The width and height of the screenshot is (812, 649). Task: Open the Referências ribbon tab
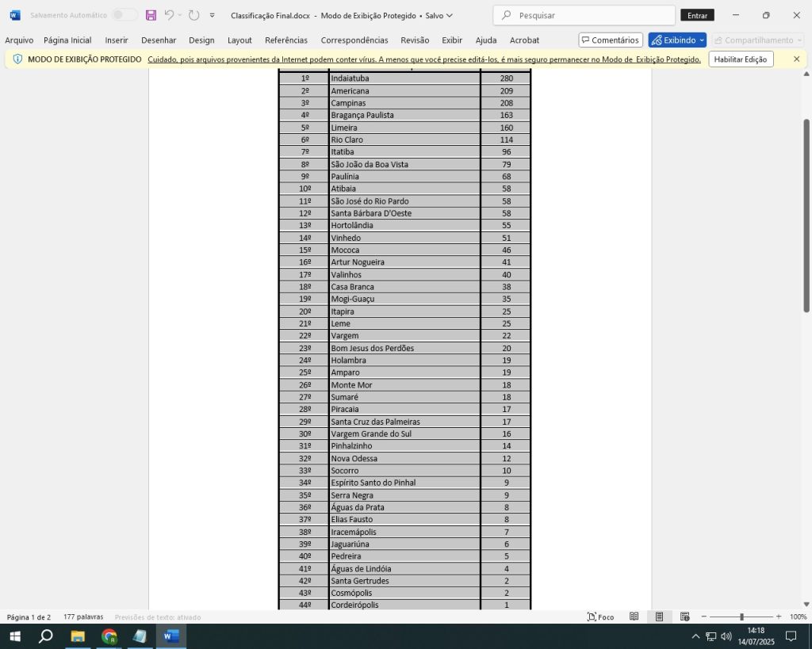click(285, 40)
